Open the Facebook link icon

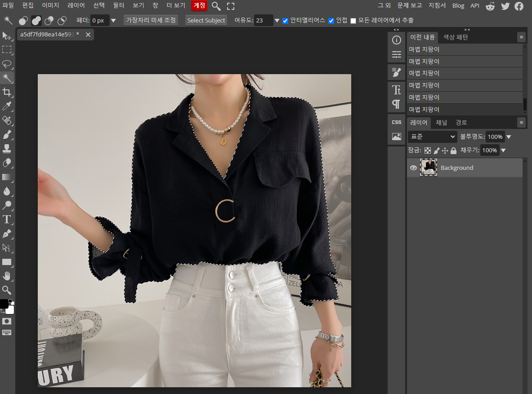pos(519,6)
